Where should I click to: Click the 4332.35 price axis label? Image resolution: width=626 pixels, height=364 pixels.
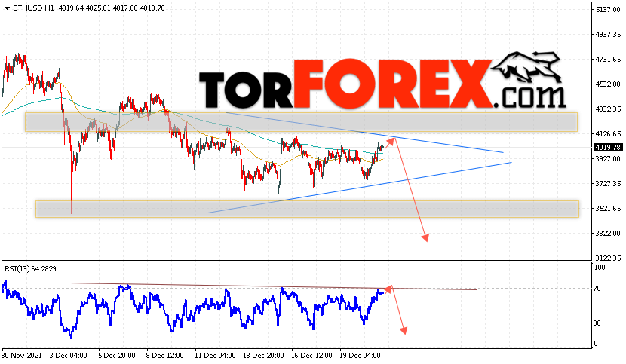point(608,109)
